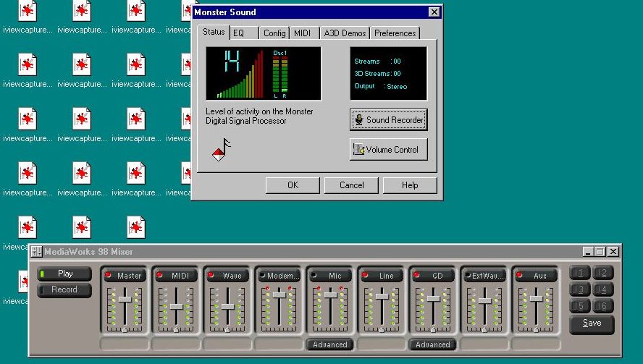Viewport: 643px width, 364px height.
Task: Click the "Streams : 00" readout
Action: click(377, 61)
